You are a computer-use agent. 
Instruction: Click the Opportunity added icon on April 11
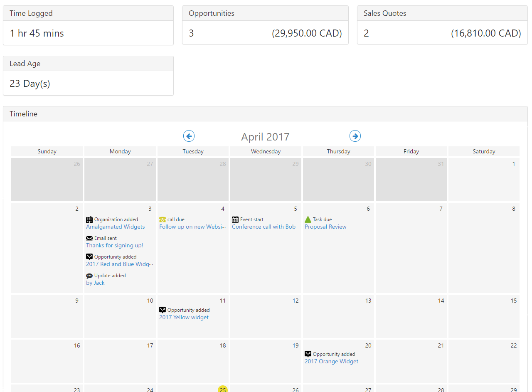tap(163, 310)
